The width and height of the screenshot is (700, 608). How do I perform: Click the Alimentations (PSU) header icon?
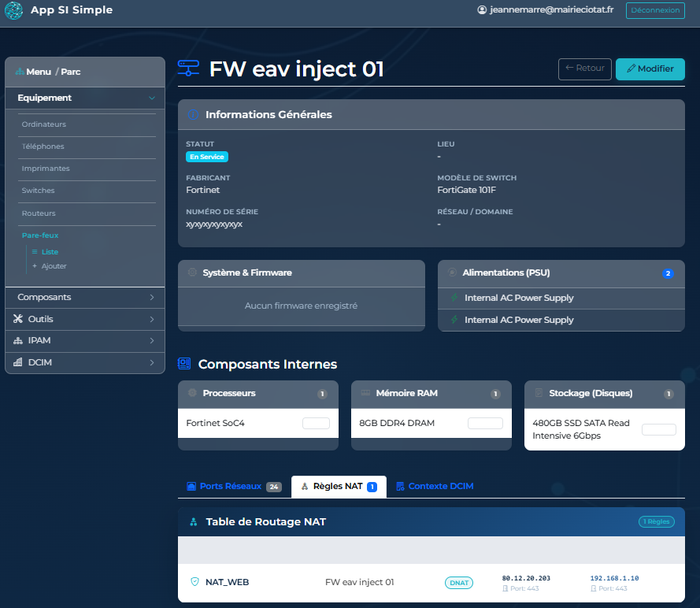(x=452, y=272)
